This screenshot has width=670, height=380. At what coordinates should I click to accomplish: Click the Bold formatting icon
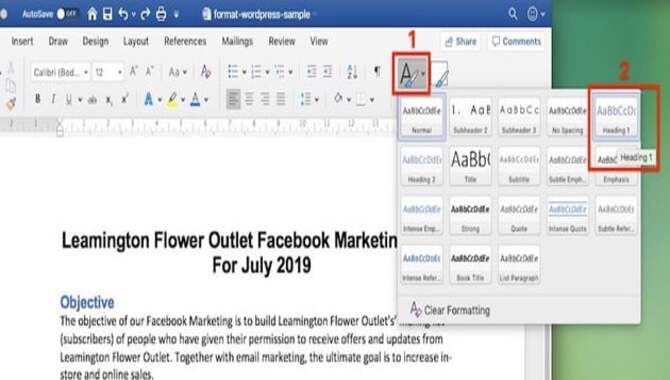coord(38,99)
